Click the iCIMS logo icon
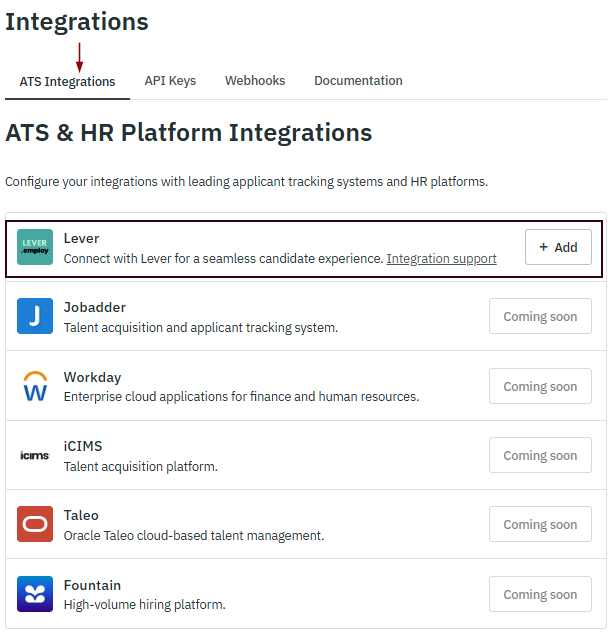The height and width of the screenshot is (636, 616). 35,455
